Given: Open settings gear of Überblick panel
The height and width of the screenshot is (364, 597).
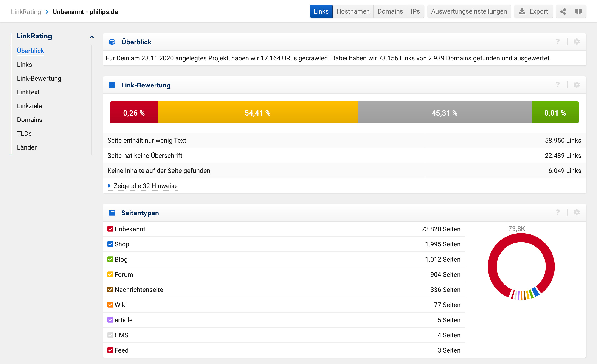Looking at the screenshot, I should click(577, 41).
